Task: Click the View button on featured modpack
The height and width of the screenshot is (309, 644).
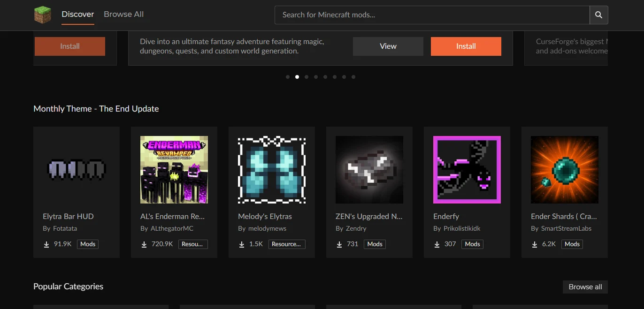Action: (x=388, y=46)
